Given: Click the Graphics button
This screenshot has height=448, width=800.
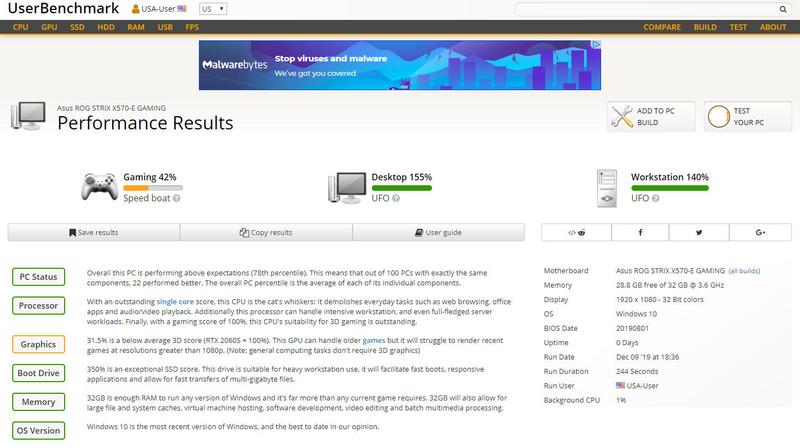Looking at the screenshot, I should [38, 344].
